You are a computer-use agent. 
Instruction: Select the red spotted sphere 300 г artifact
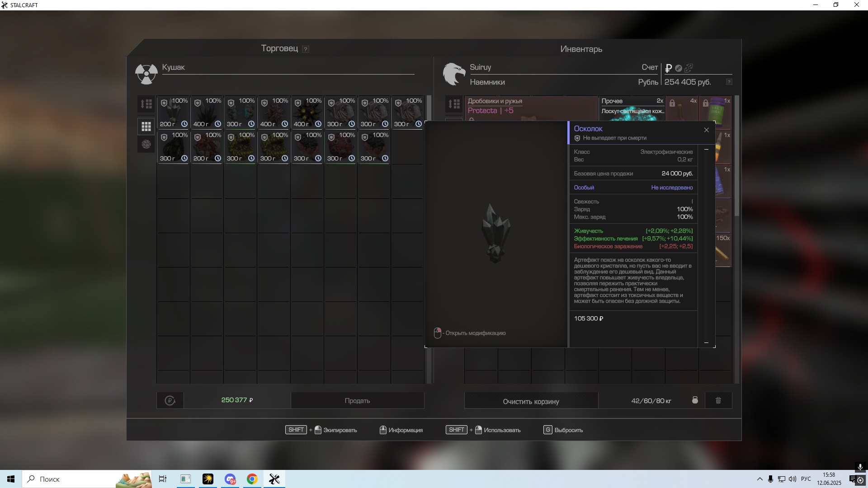pyautogui.click(x=340, y=147)
